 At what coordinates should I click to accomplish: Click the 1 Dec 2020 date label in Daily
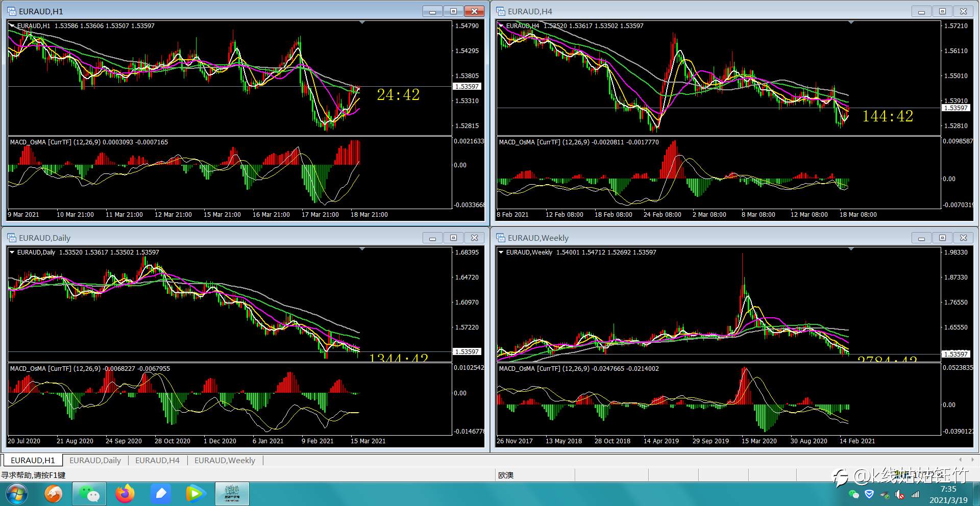pyautogui.click(x=219, y=441)
